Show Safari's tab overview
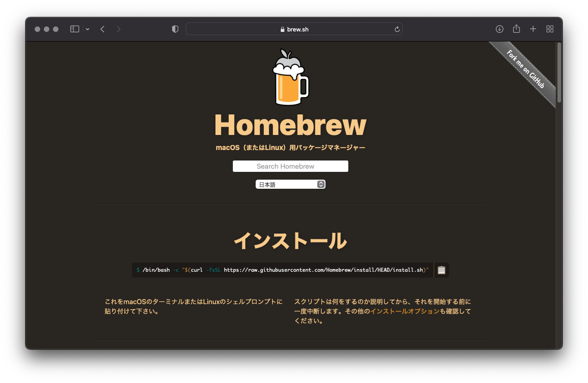The height and width of the screenshot is (383, 588). tap(550, 29)
